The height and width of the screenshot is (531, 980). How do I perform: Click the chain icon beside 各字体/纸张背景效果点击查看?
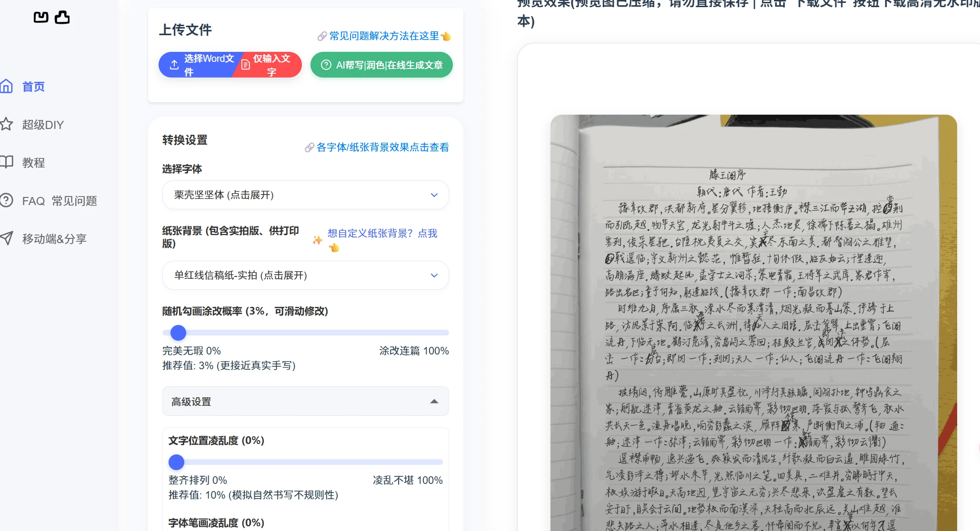(310, 147)
